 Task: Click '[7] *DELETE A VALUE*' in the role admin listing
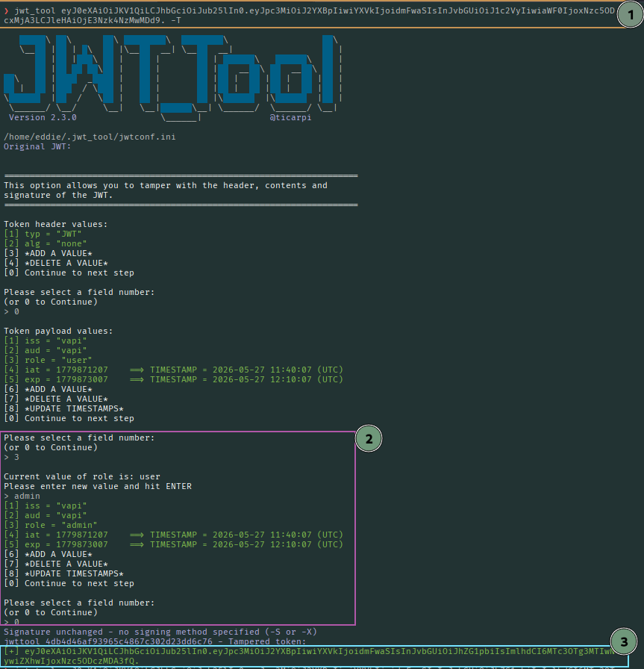55,564
